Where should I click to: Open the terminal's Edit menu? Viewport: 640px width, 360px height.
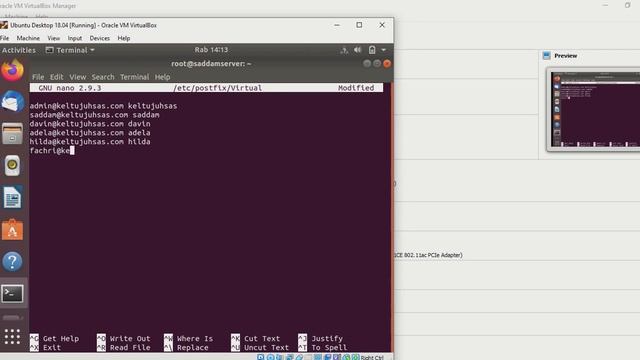pyautogui.click(x=56, y=77)
